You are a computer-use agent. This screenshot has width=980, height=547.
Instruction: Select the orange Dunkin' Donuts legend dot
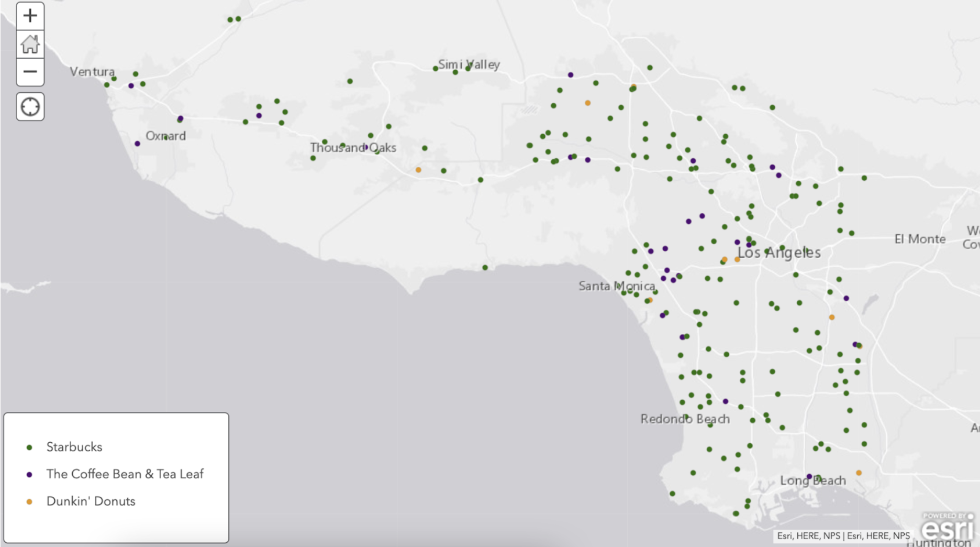(x=29, y=501)
